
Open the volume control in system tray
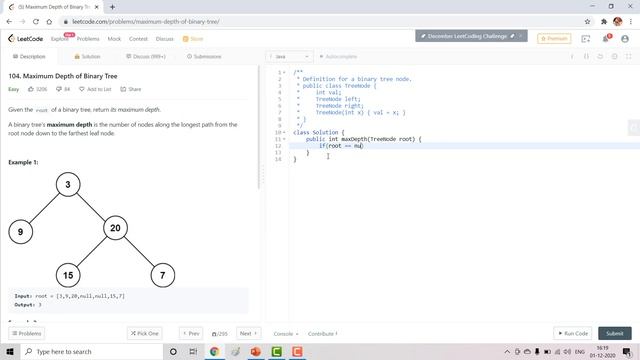[567, 351]
